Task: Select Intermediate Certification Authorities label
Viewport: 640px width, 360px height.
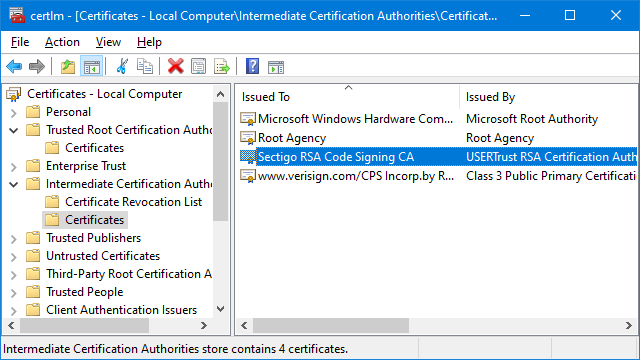Action: pos(129,184)
